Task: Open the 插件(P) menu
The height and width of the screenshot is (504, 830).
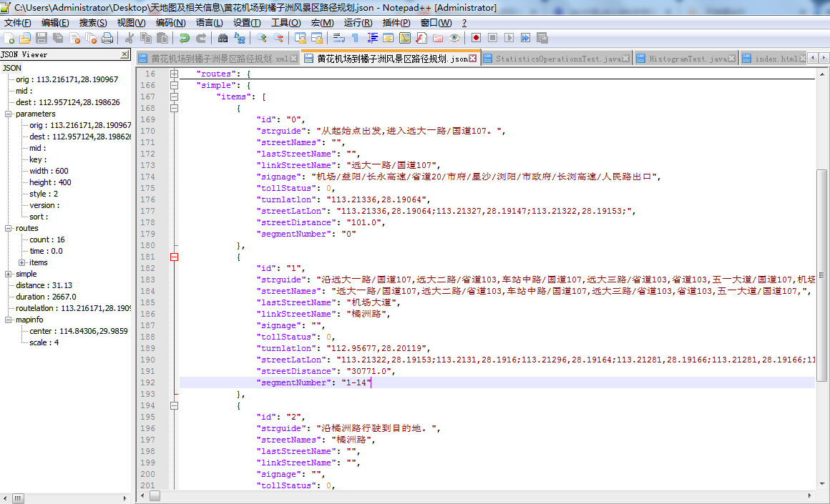Action: tap(396, 23)
